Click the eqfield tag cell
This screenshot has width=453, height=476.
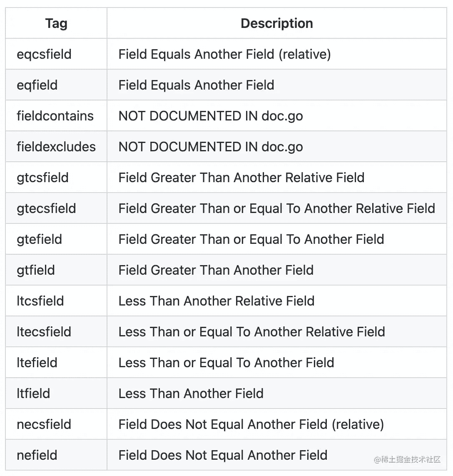(37, 85)
